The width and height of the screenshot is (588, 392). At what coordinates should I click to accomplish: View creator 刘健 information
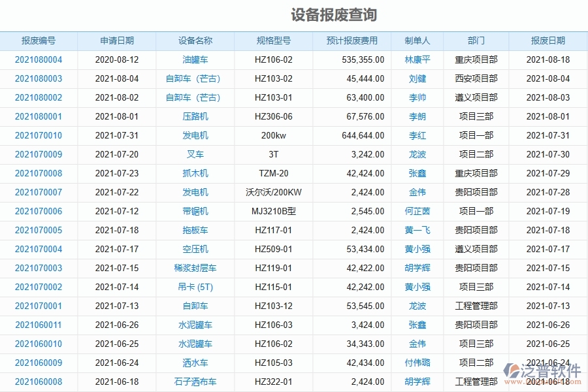pyautogui.click(x=418, y=78)
